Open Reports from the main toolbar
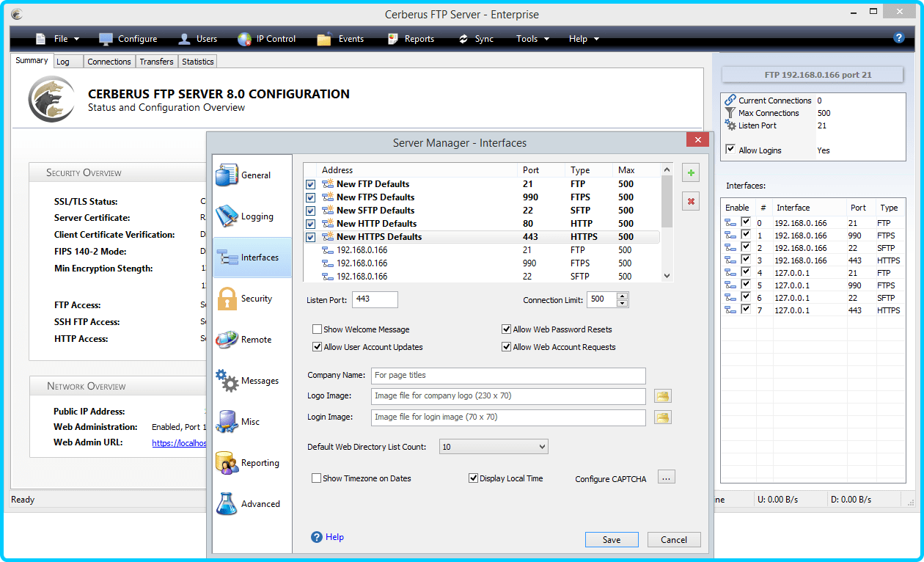 click(411, 39)
